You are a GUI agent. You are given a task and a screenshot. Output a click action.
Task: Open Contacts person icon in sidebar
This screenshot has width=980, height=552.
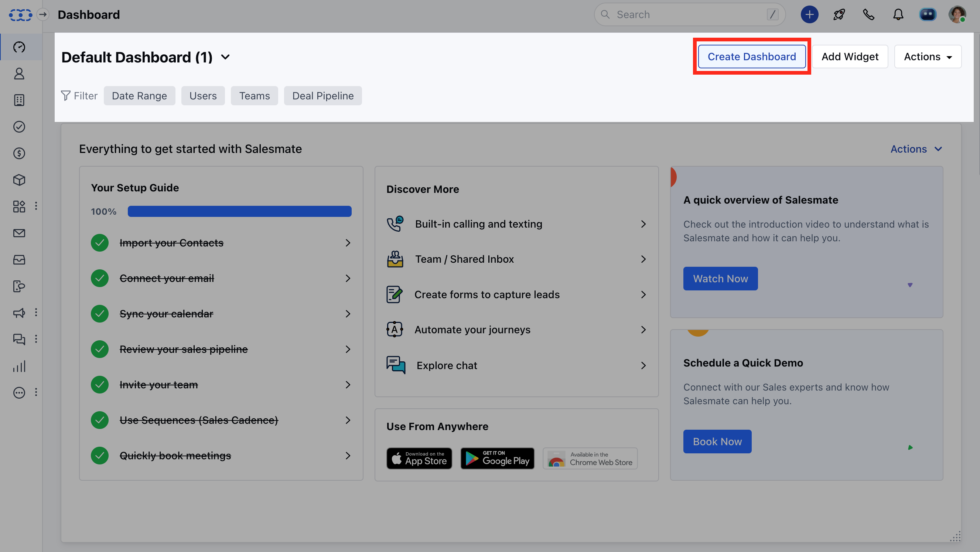[x=19, y=74]
